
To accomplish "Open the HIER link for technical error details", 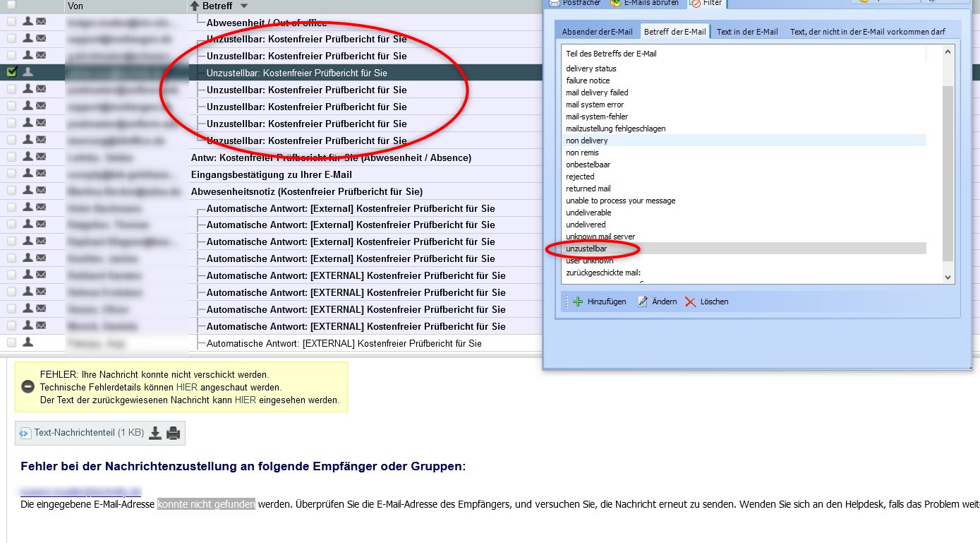I will pos(186,388).
